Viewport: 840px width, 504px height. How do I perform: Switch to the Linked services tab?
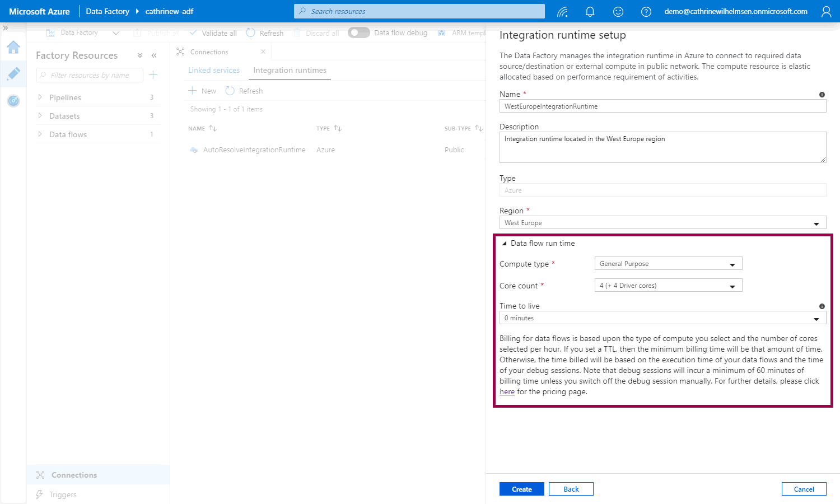[x=214, y=71]
